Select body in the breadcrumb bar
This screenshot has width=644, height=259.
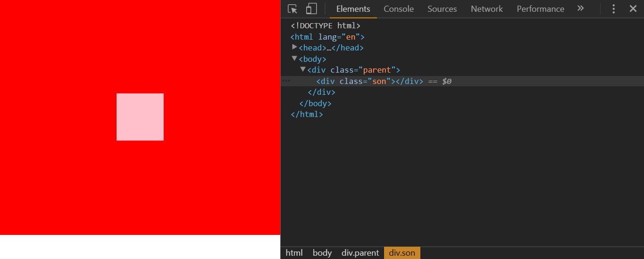pos(322,253)
